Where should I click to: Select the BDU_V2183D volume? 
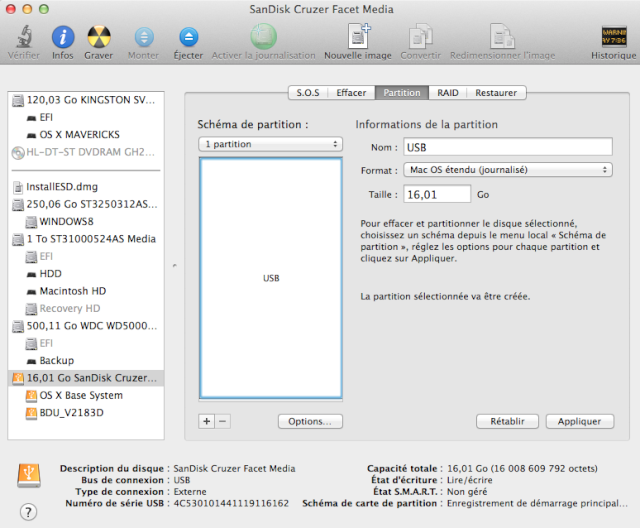tap(86, 413)
